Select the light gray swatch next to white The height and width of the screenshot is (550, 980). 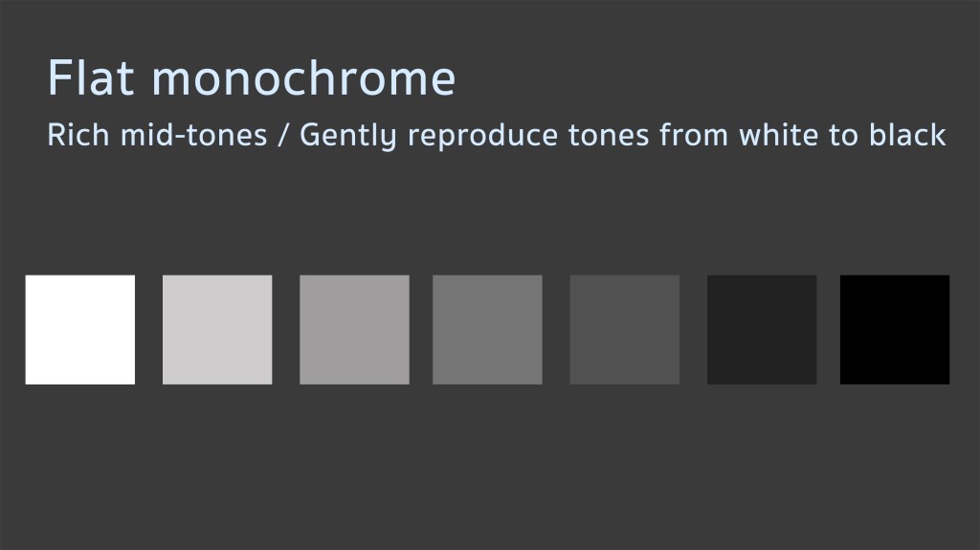(x=217, y=330)
